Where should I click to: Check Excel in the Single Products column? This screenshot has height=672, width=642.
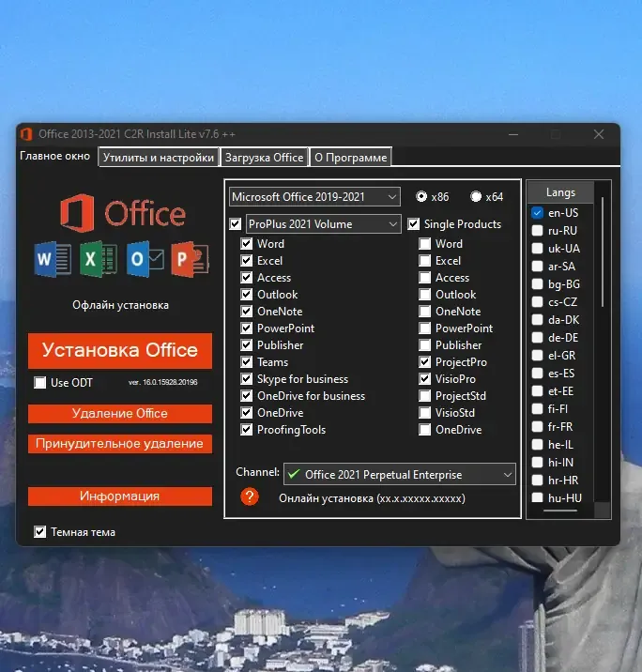(424, 261)
